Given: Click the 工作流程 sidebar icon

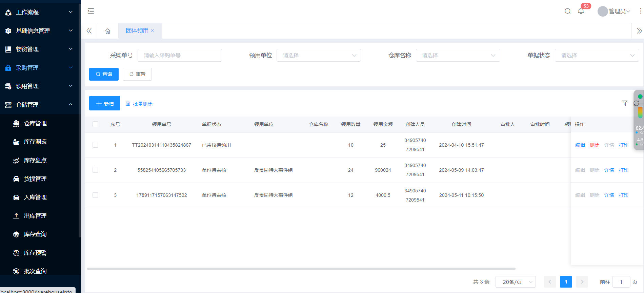Looking at the screenshot, I should coord(8,13).
